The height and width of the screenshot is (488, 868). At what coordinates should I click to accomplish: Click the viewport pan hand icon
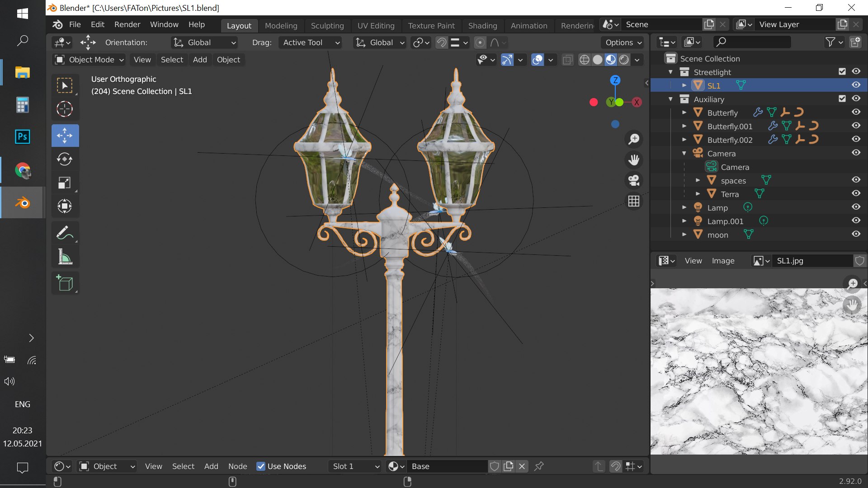point(634,160)
